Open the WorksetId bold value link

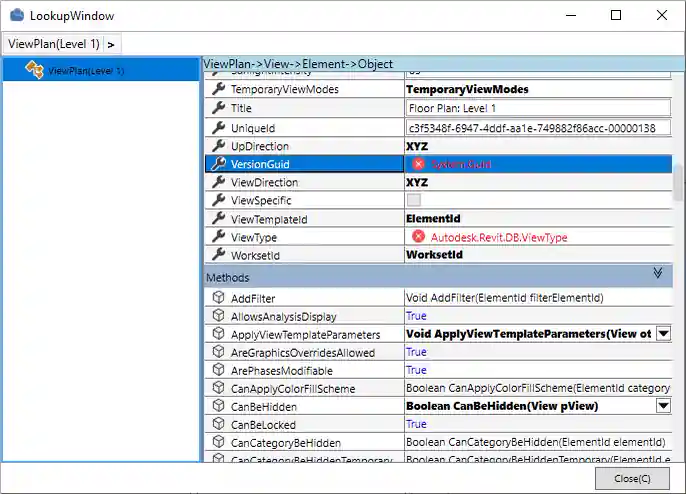click(x=434, y=255)
